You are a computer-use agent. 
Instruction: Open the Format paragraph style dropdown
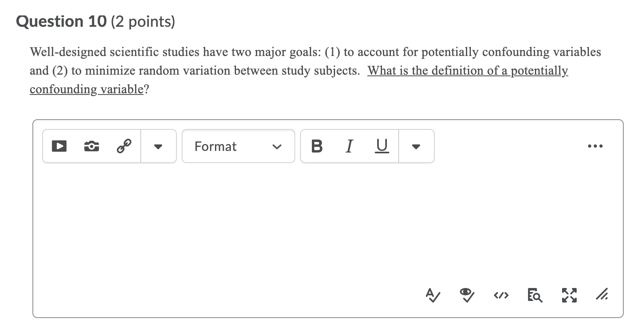coord(277,146)
